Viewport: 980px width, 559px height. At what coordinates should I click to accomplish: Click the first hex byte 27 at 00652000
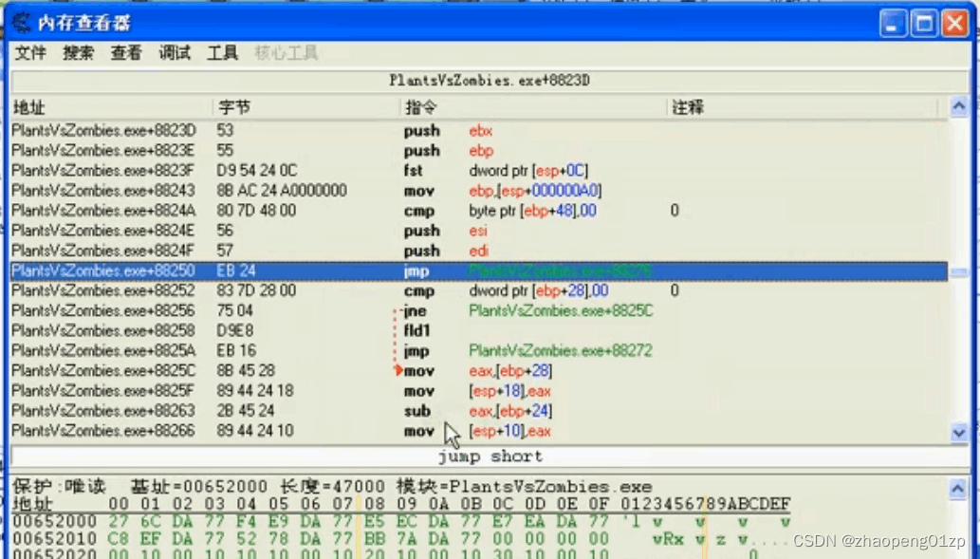click(x=118, y=522)
